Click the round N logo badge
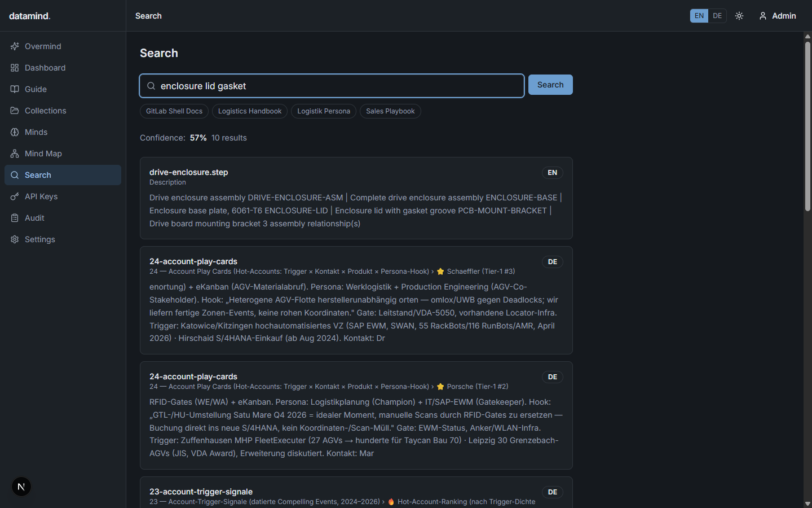The height and width of the screenshot is (508, 812). pyautogui.click(x=21, y=487)
